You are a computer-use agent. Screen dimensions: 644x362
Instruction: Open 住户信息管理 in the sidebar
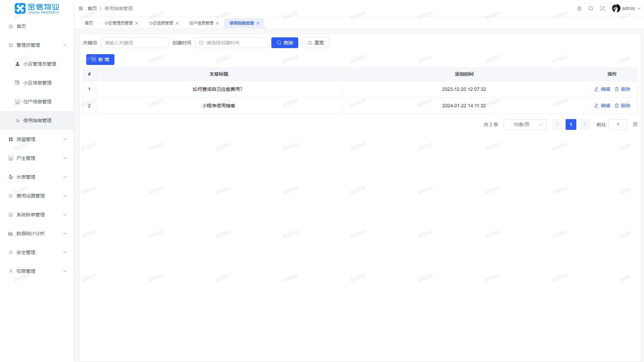pos(37,102)
